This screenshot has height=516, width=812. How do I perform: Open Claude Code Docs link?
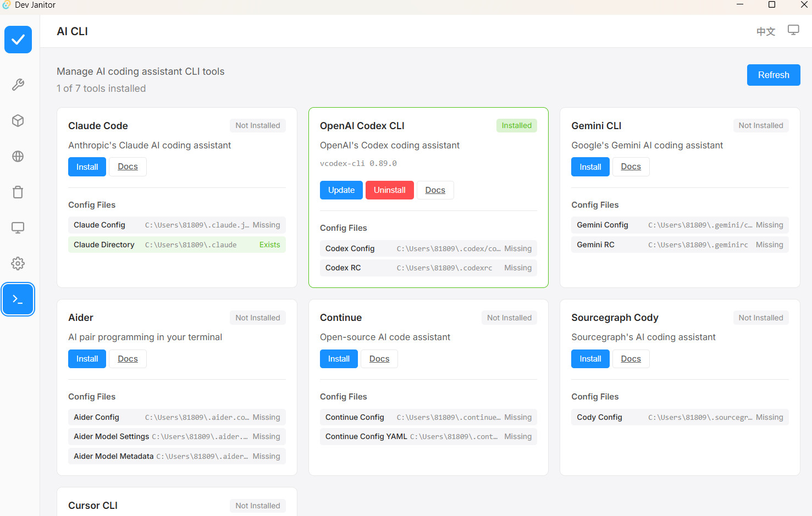point(128,167)
